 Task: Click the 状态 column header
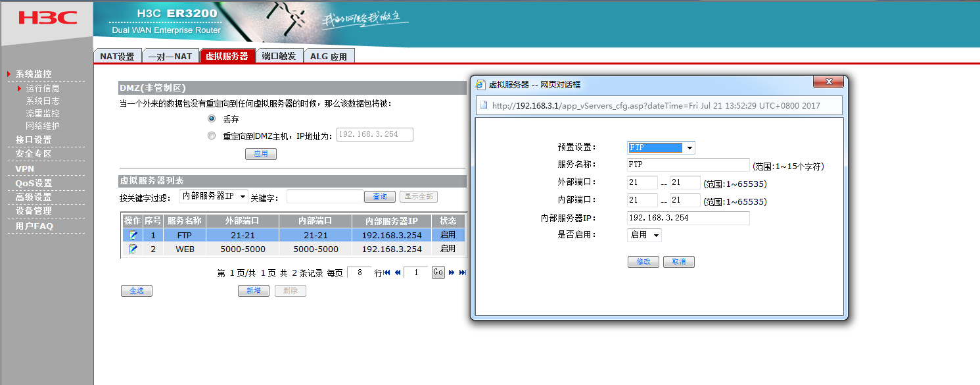coord(448,221)
